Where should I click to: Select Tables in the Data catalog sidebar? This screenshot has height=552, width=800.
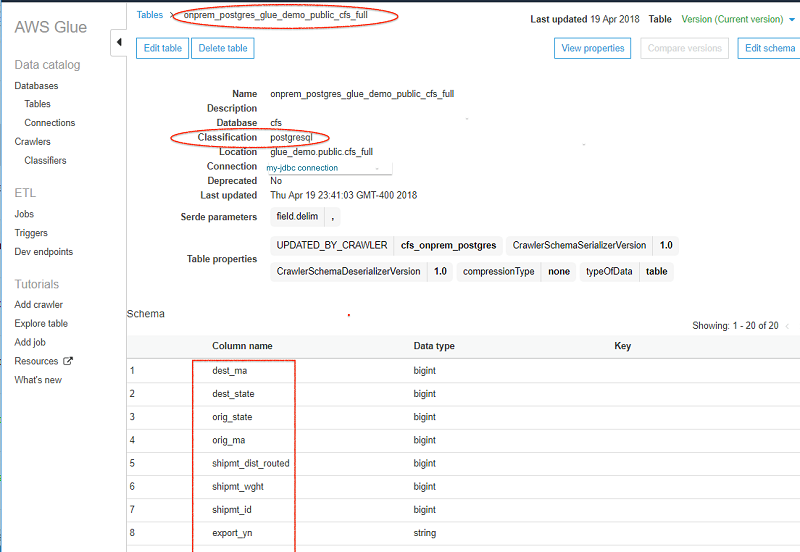point(37,104)
